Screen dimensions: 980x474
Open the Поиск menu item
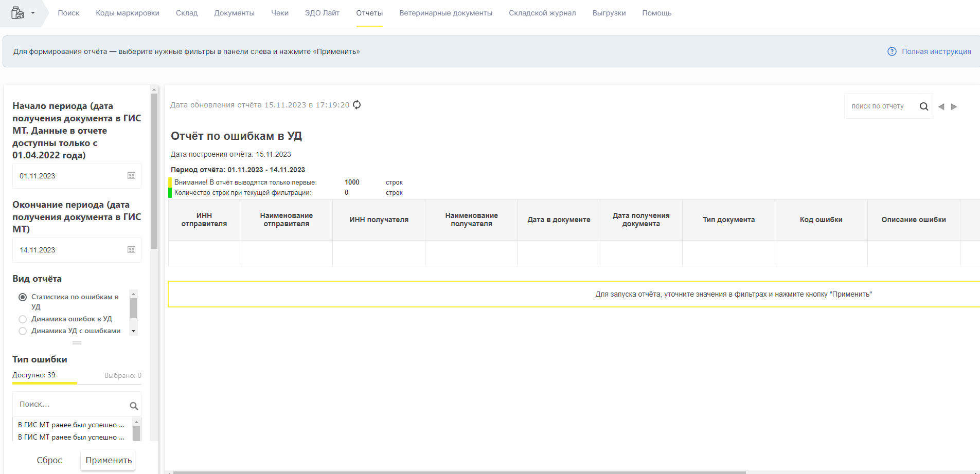[68, 13]
